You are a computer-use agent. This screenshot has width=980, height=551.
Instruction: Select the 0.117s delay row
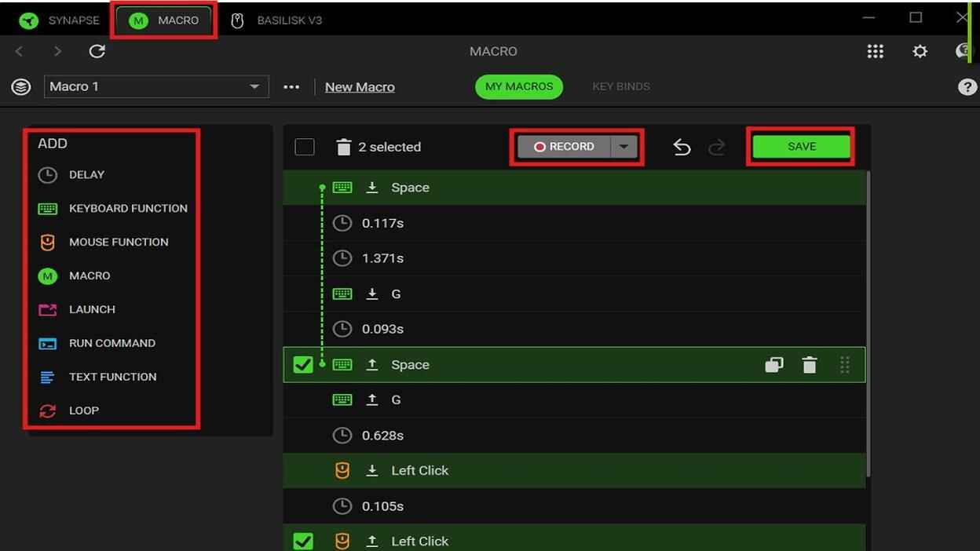[574, 223]
